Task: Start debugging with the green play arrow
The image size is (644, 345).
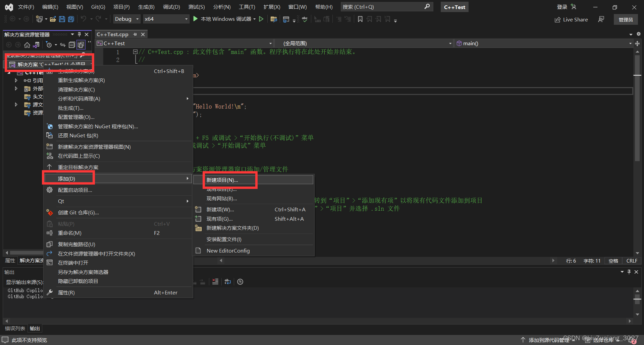Action: 195,19
